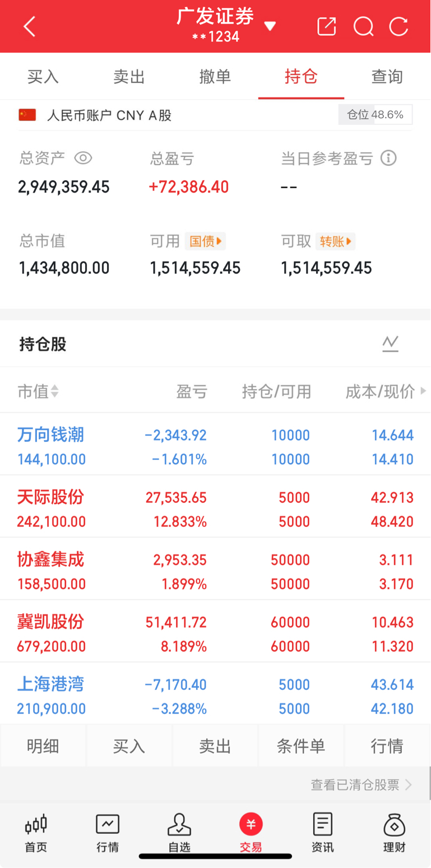Click 万向钱潮 current price 14.410
This screenshot has width=431, height=868.
tap(392, 459)
